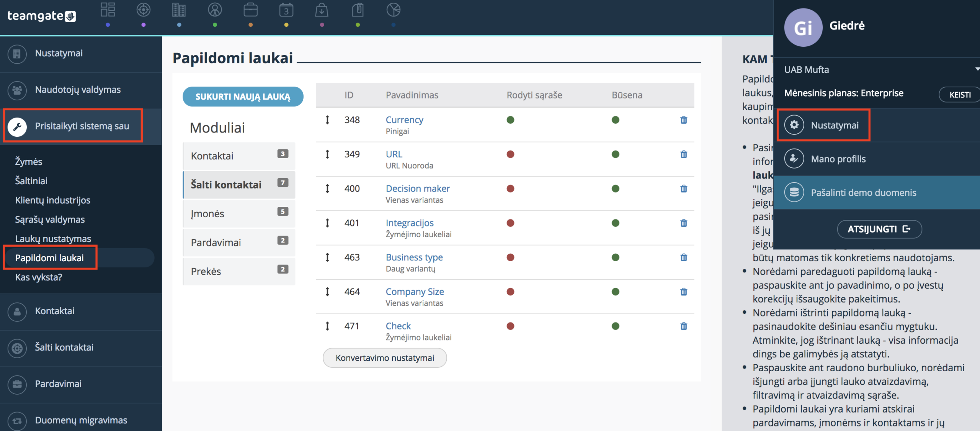Click Sukurti naują lauką button
Viewport: 980px width, 431px height.
pyautogui.click(x=243, y=97)
